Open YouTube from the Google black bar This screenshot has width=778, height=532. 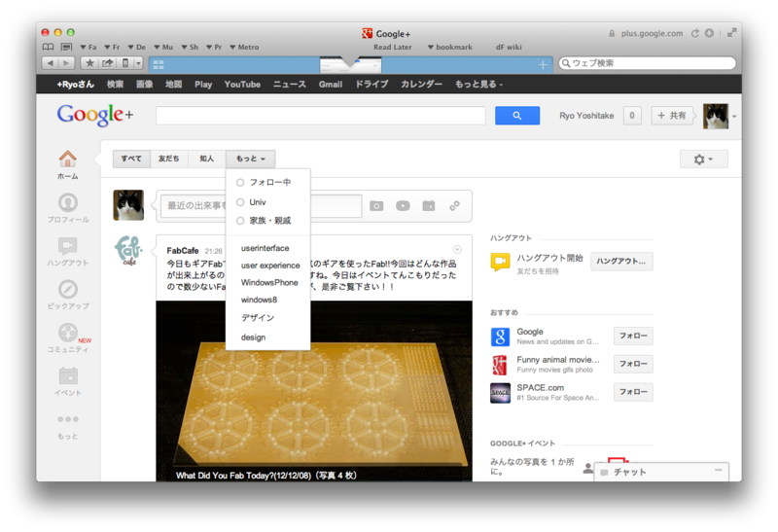[242, 85]
